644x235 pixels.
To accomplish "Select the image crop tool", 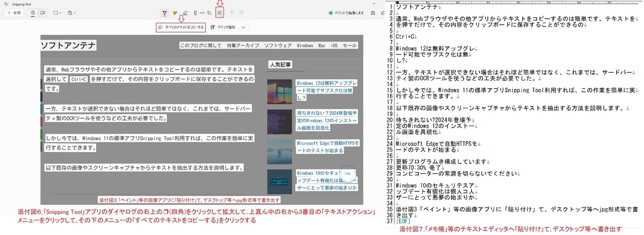I will (x=208, y=12).
